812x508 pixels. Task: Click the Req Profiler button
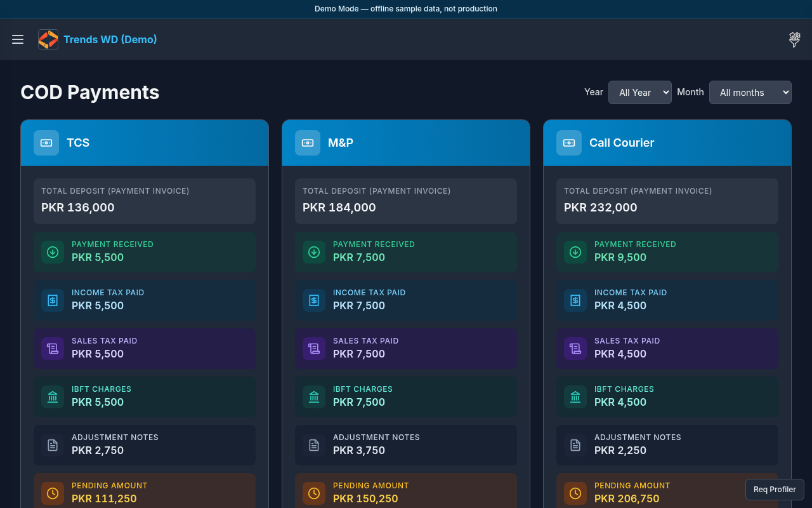pos(775,490)
